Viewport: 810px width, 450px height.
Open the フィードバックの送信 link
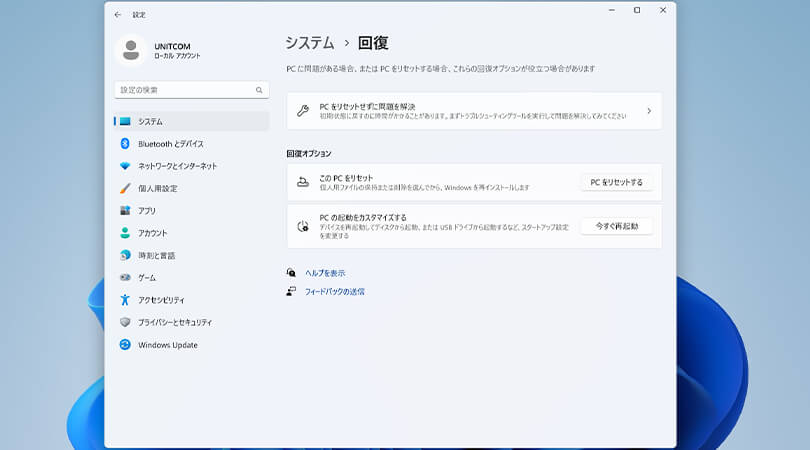(334, 291)
